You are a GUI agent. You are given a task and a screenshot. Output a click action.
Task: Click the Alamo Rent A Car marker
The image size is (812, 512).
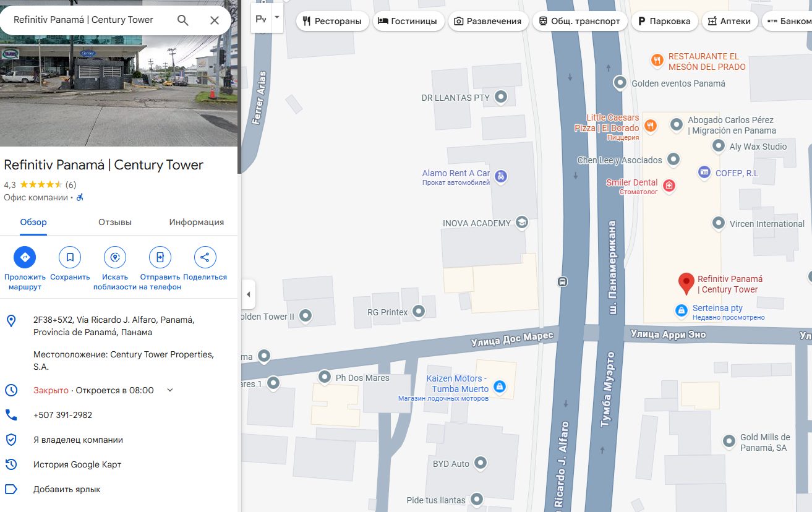click(502, 176)
